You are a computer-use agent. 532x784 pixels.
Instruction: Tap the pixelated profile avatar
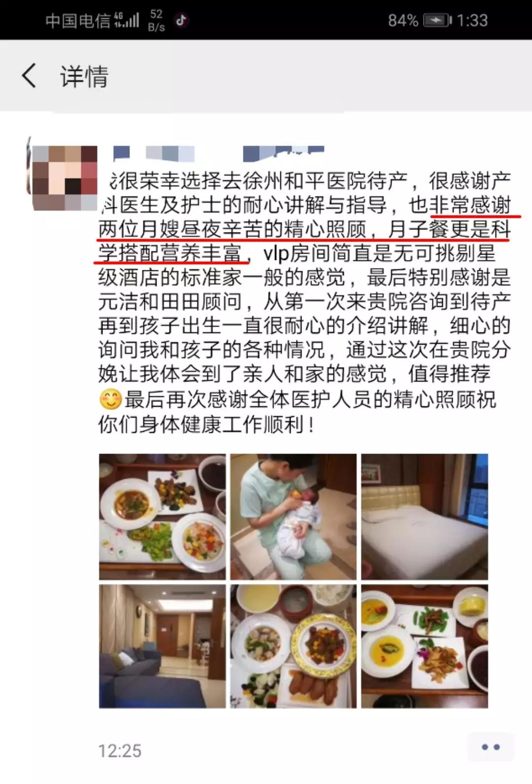click(65, 178)
